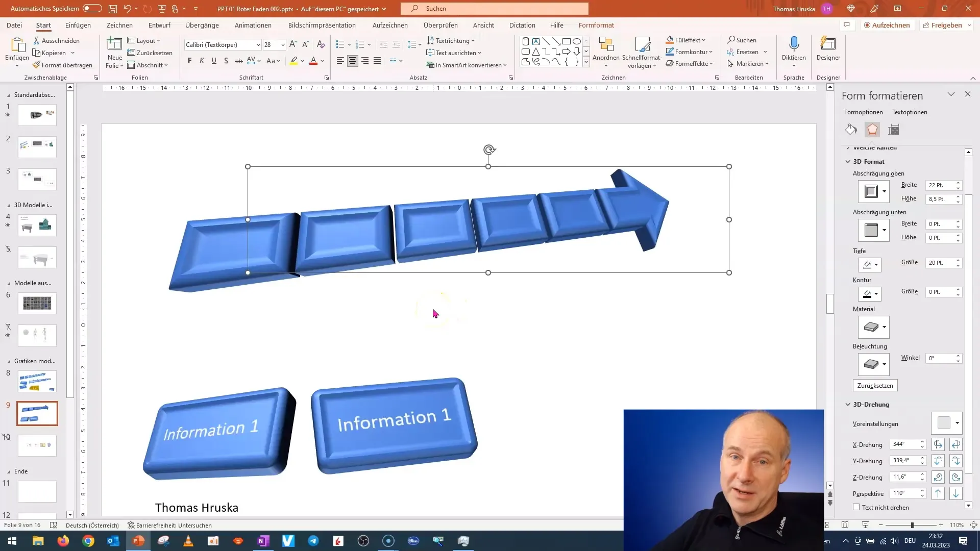Click slide 8 thumbnail in panel
The height and width of the screenshot is (551, 980).
click(x=37, y=382)
